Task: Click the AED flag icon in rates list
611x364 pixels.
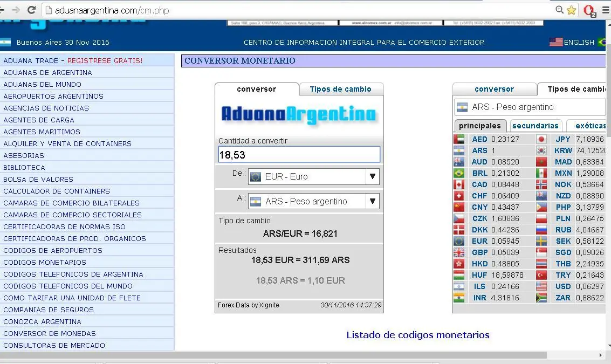Action: 459,139
